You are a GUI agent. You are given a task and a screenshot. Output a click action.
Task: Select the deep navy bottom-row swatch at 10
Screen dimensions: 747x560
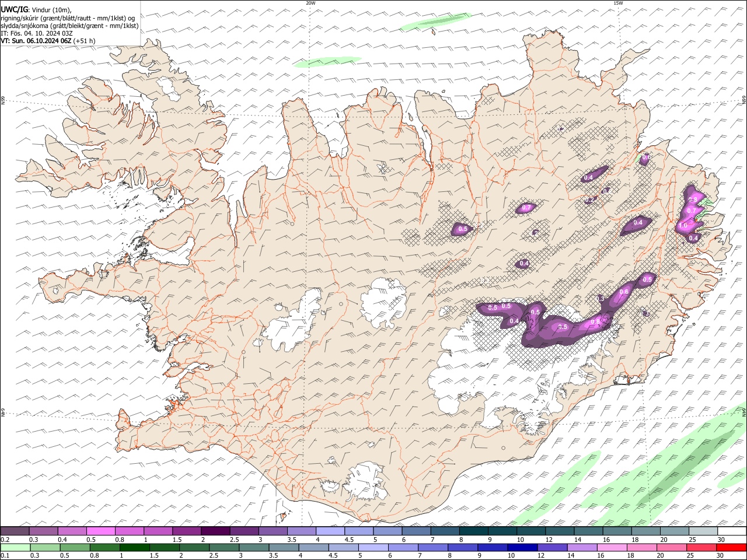[521, 548]
